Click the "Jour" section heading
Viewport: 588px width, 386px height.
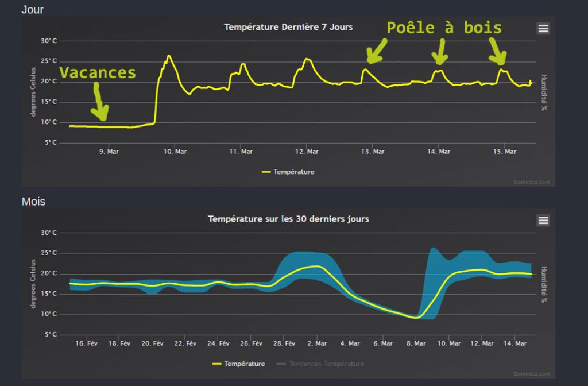pyautogui.click(x=33, y=9)
